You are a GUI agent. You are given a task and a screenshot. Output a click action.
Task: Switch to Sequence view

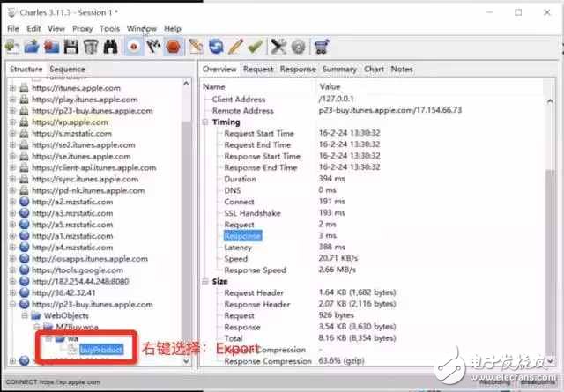click(x=67, y=69)
